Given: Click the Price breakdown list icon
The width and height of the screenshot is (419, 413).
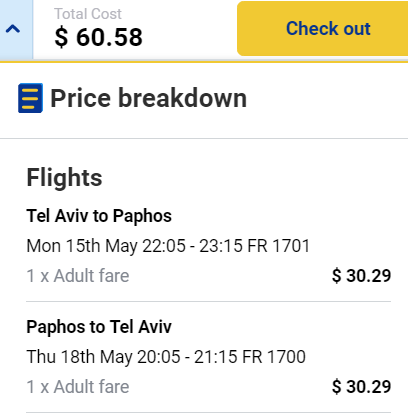Looking at the screenshot, I should click(30, 98).
